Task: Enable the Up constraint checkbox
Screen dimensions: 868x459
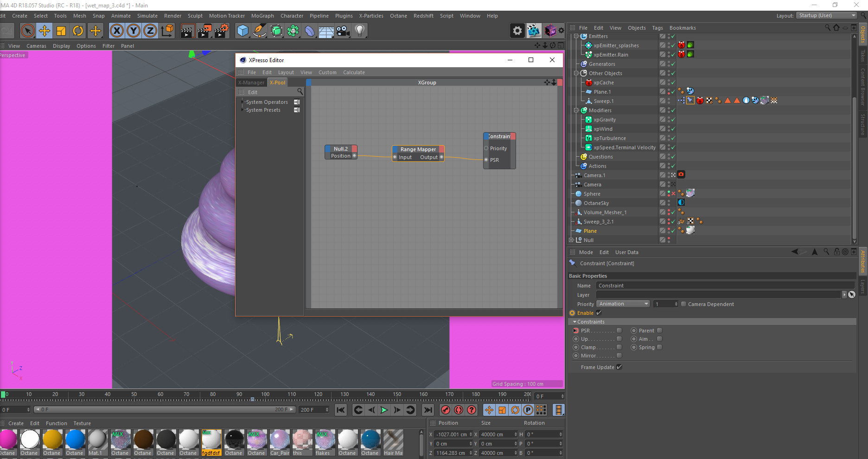Action: pyautogui.click(x=619, y=339)
